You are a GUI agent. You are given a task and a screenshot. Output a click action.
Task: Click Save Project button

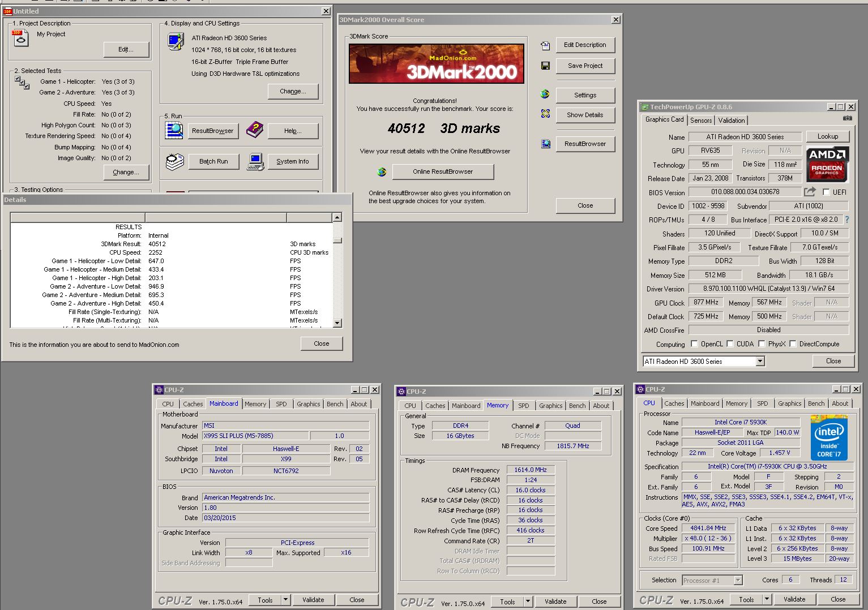pyautogui.click(x=585, y=66)
